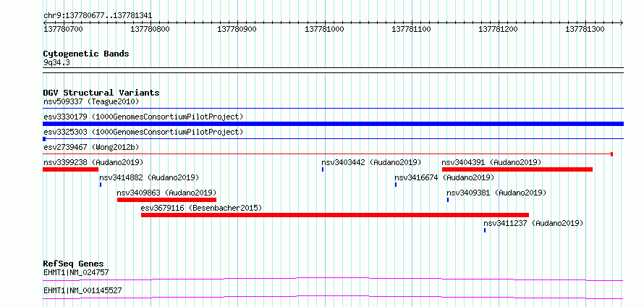Click ruler position 137781100

coord(412,29)
